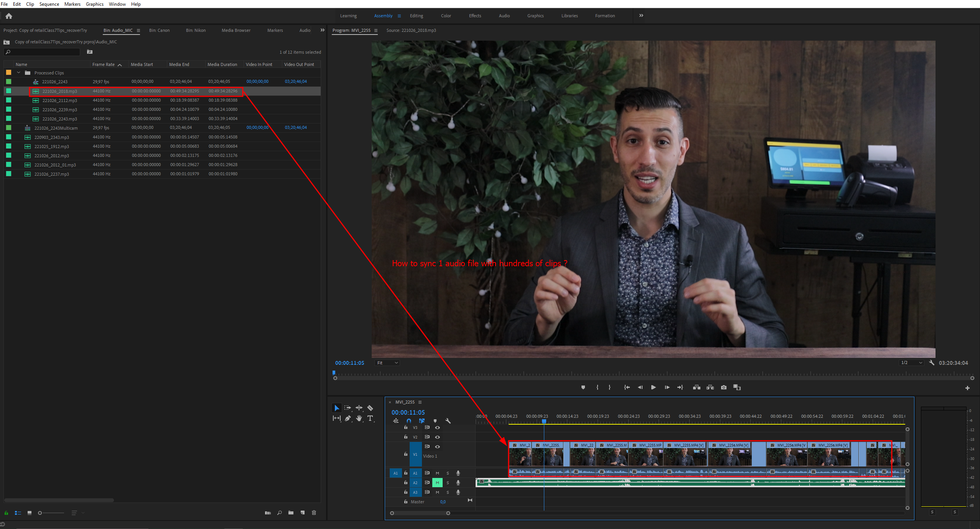Click the Export Frame camera icon
The height and width of the screenshot is (529, 980).
pyautogui.click(x=724, y=387)
